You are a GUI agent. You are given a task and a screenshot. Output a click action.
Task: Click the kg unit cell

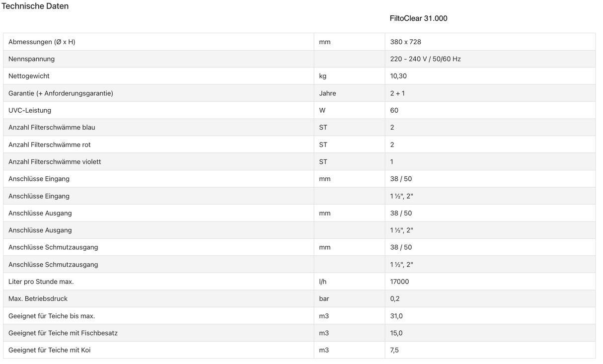click(323, 76)
